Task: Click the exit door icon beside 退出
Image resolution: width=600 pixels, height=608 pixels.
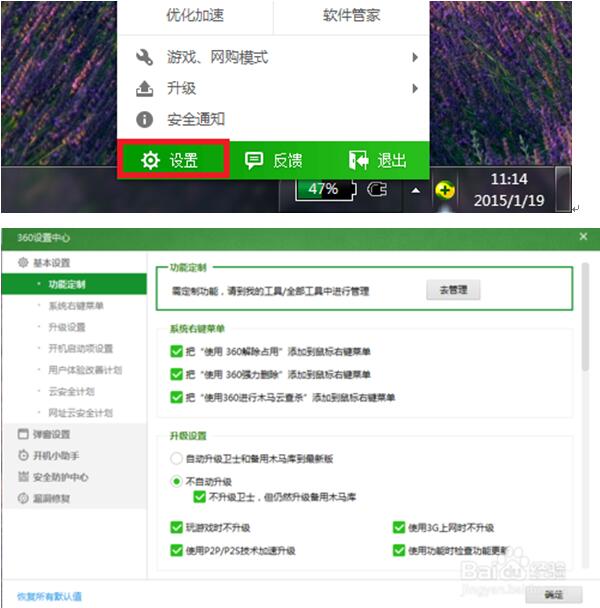Action: click(x=358, y=160)
